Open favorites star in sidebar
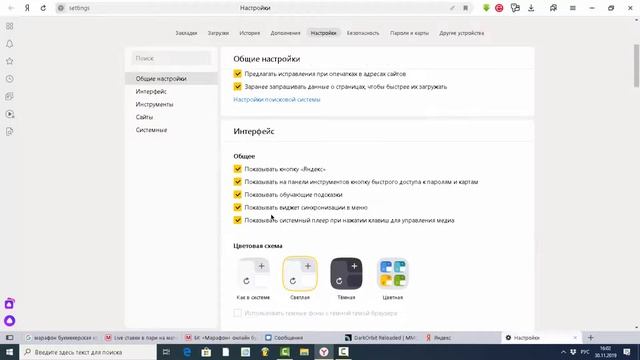 pyautogui.click(x=9, y=61)
